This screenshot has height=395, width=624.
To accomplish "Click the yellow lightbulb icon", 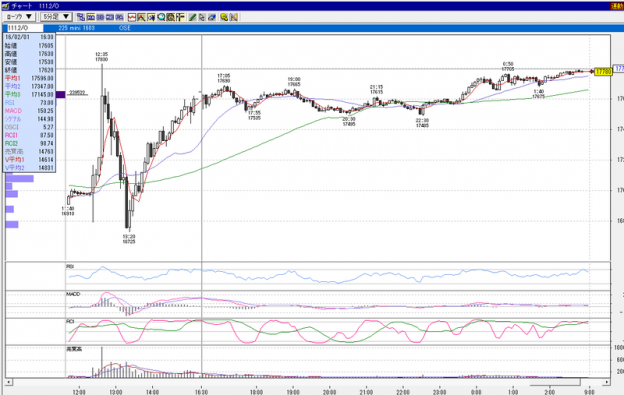I will pyautogui.click(x=224, y=17).
